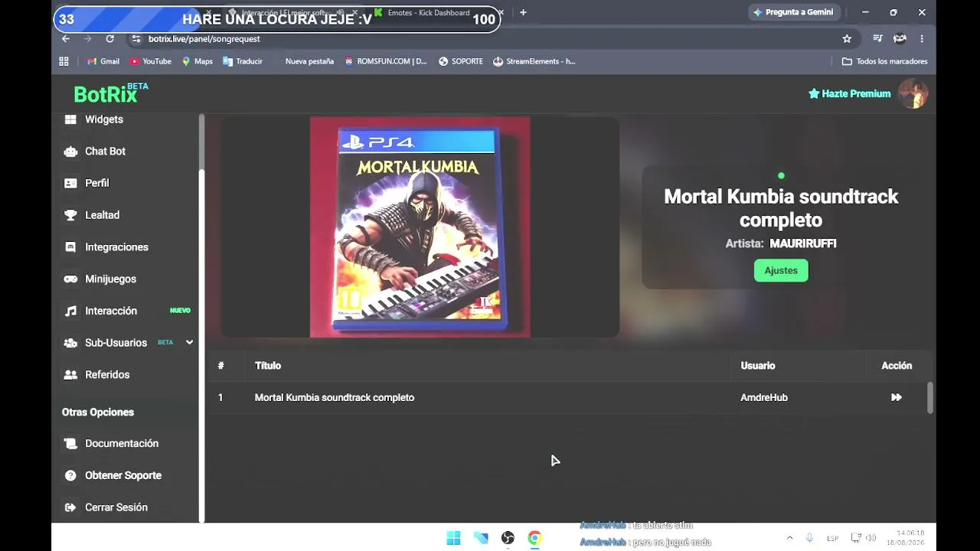The height and width of the screenshot is (551, 980).
Task: Click the Lealtad trophy icon
Action: tap(70, 215)
